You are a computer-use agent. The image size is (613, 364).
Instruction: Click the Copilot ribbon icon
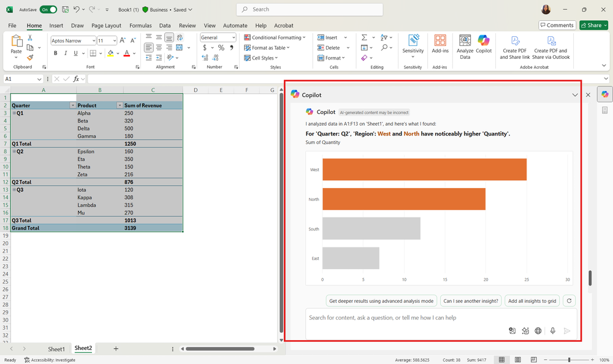tap(484, 40)
